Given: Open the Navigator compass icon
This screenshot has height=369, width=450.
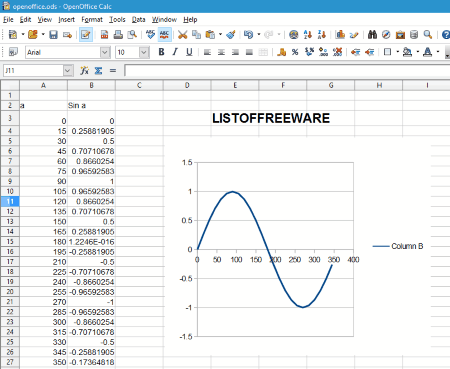Looking at the screenshot, I should click(x=386, y=34).
